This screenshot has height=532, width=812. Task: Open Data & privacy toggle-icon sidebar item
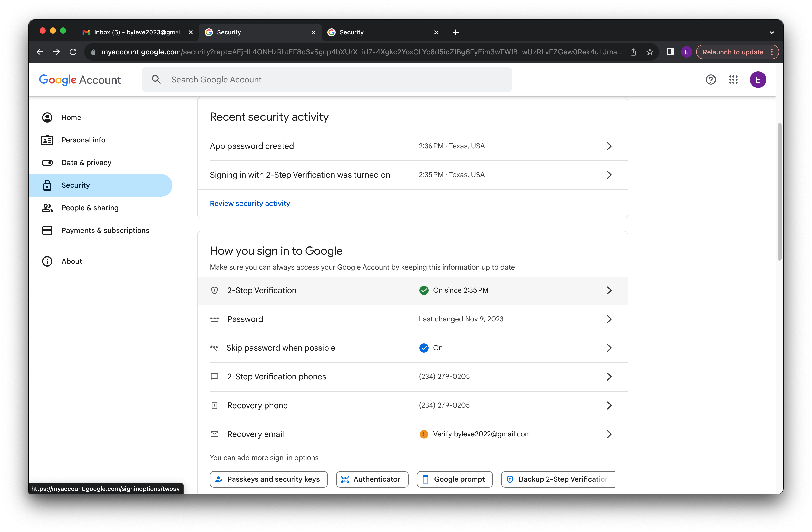[x=86, y=163]
